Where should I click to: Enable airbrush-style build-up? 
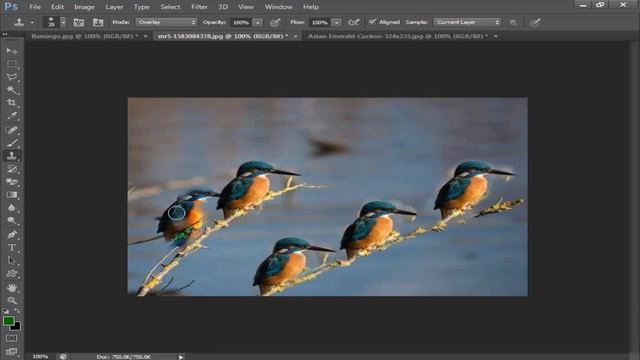tap(353, 22)
